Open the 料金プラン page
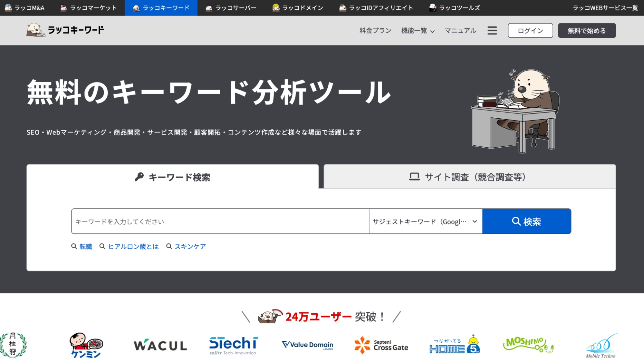 click(375, 31)
